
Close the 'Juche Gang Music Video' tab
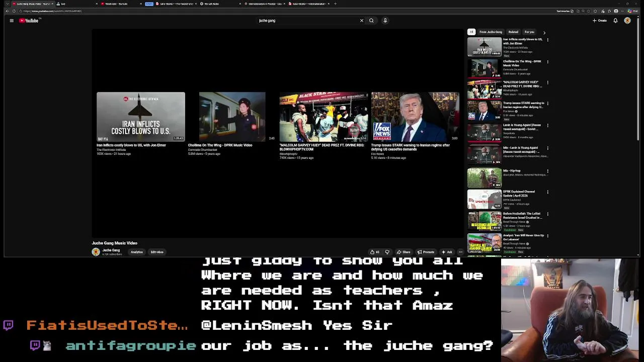tap(52, 4)
